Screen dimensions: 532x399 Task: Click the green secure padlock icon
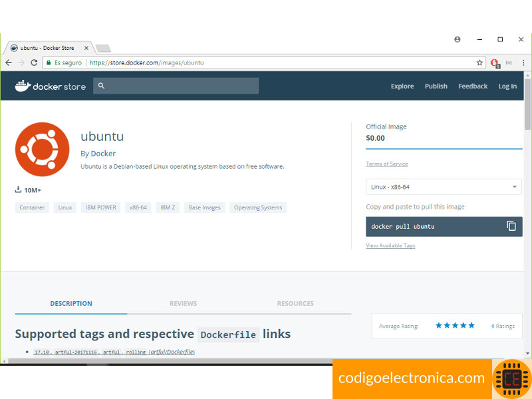click(x=49, y=63)
